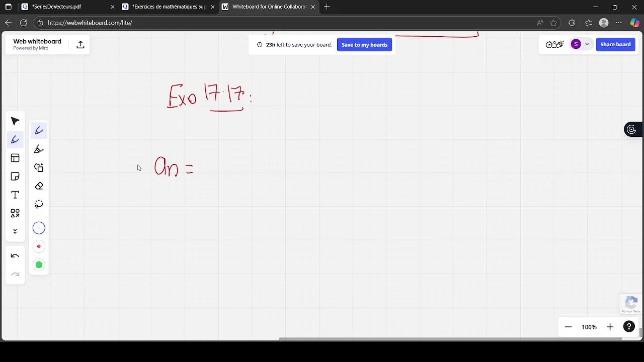Screen dimensions: 644x362
Task: Open the Copilot sidebar icon
Action: pyautogui.click(x=635, y=23)
